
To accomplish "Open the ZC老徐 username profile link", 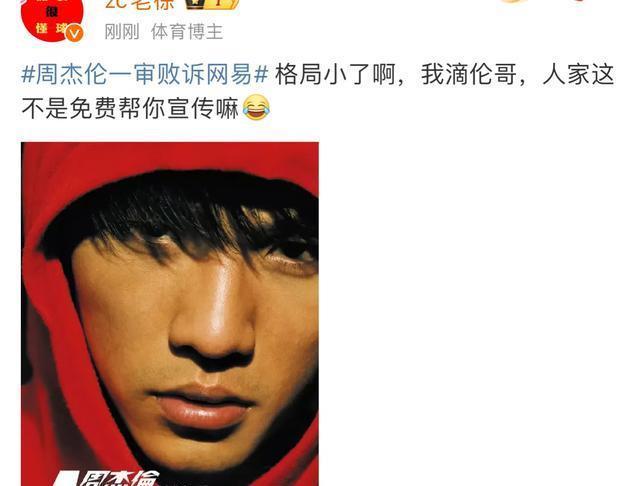I will (x=140, y=4).
